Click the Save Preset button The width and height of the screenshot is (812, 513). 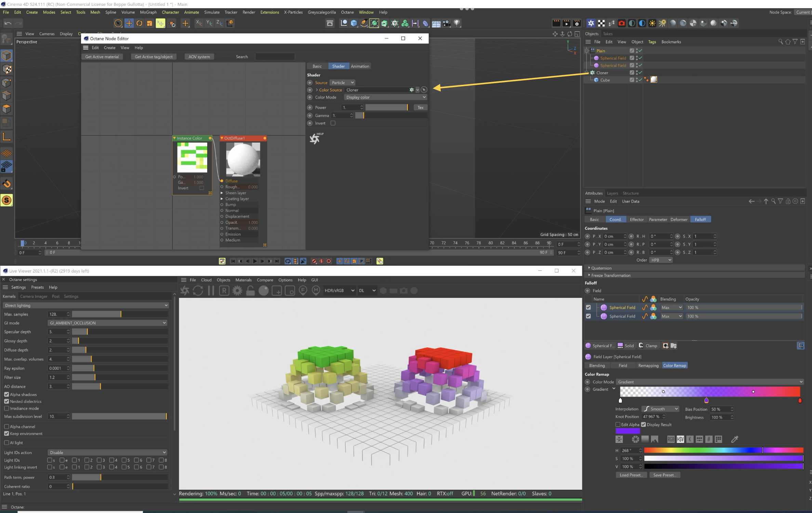pos(664,475)
